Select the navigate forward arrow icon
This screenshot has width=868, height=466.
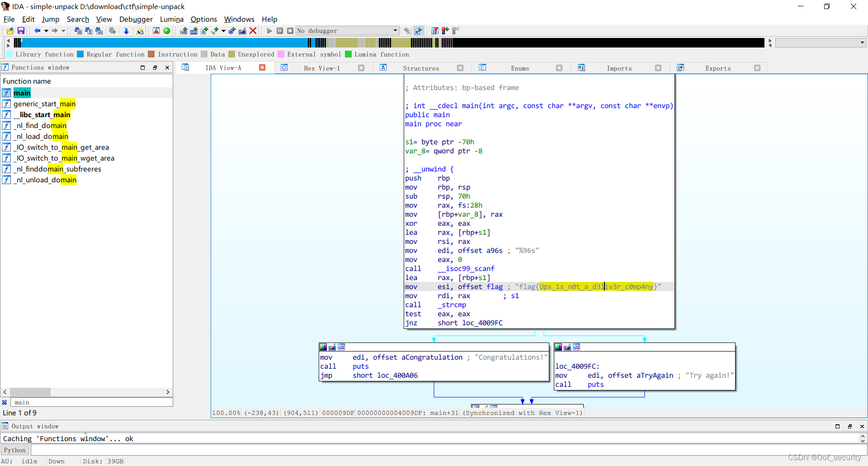55,30
